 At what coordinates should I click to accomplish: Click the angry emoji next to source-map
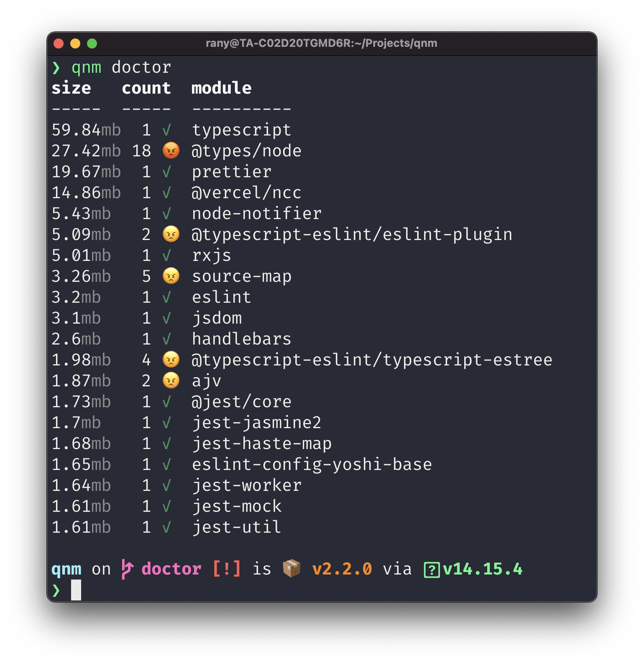(x=171, y=276)
